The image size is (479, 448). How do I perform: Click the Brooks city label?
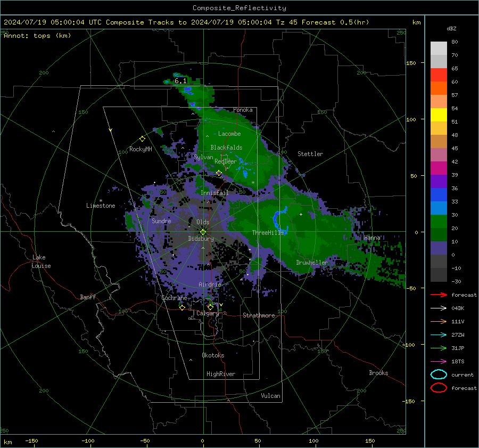pyautogui.click(x=378, y=373)
